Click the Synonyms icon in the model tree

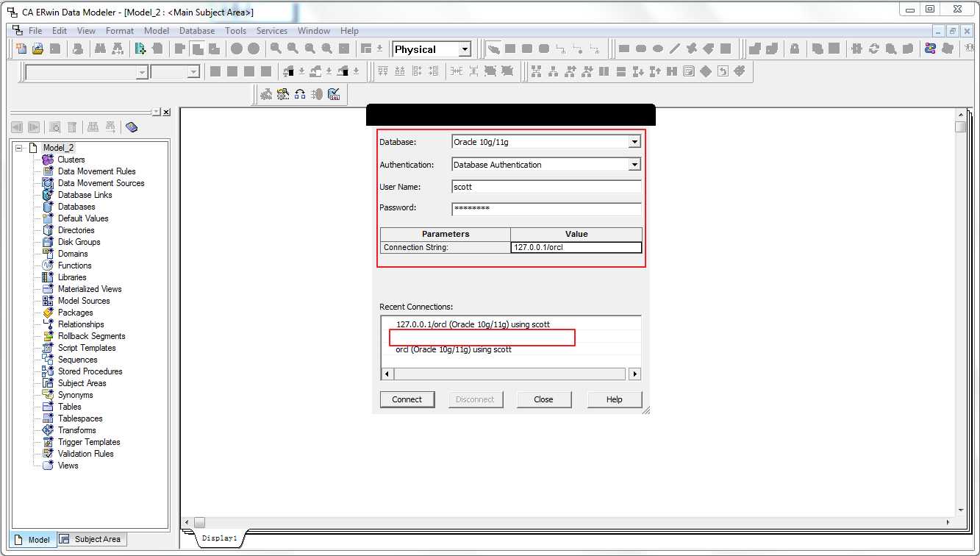[x=48, y=395]
